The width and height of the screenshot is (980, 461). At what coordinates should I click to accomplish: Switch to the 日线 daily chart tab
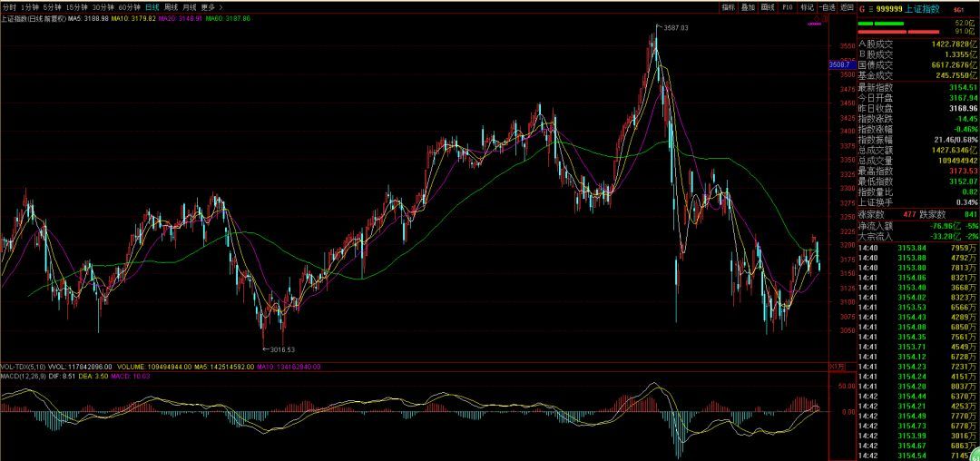152,7
